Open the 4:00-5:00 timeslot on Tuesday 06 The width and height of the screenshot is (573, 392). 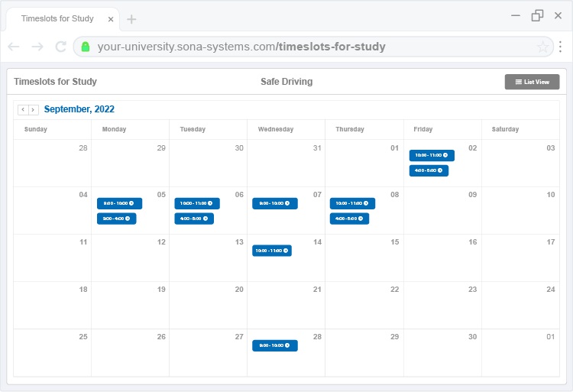point(194,219)
